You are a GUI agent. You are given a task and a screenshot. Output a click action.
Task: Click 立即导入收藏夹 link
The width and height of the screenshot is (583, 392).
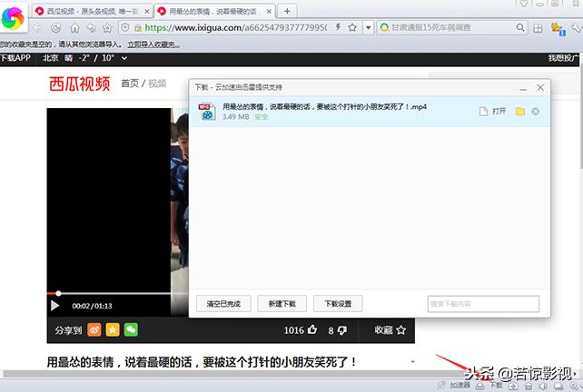pyautogui.click(x=153, y=45)
